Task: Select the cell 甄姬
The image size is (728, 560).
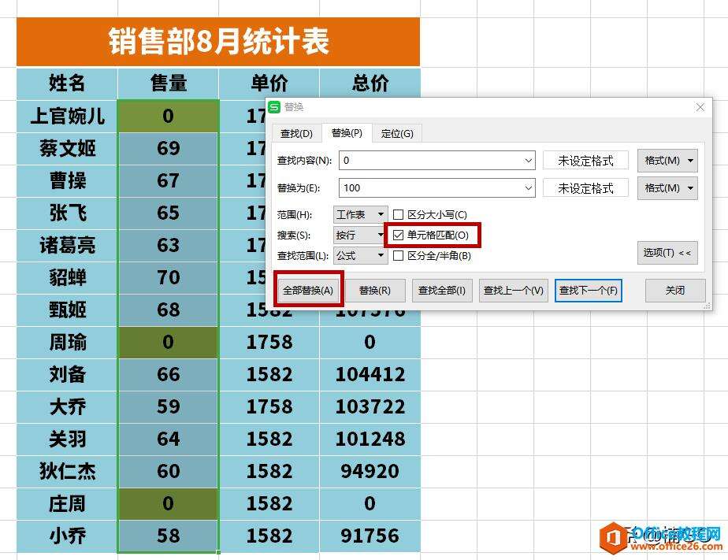Action: click(67, 310)
